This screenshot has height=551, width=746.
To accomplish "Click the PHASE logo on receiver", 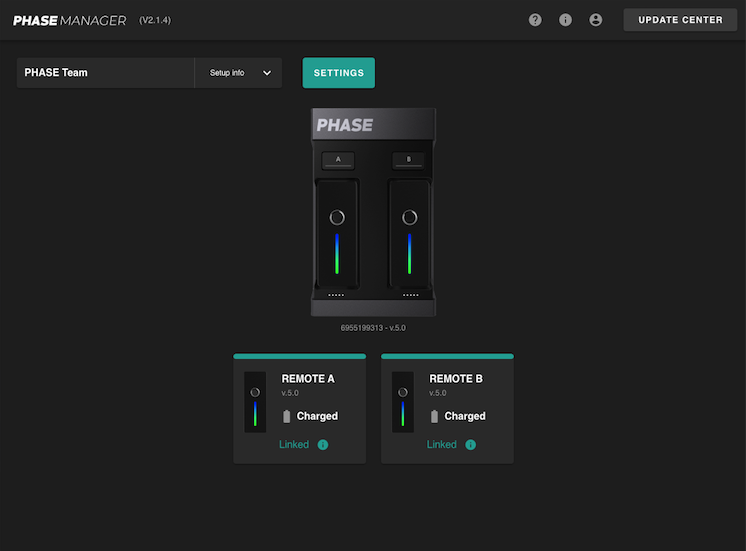I will tap(344, 125).
